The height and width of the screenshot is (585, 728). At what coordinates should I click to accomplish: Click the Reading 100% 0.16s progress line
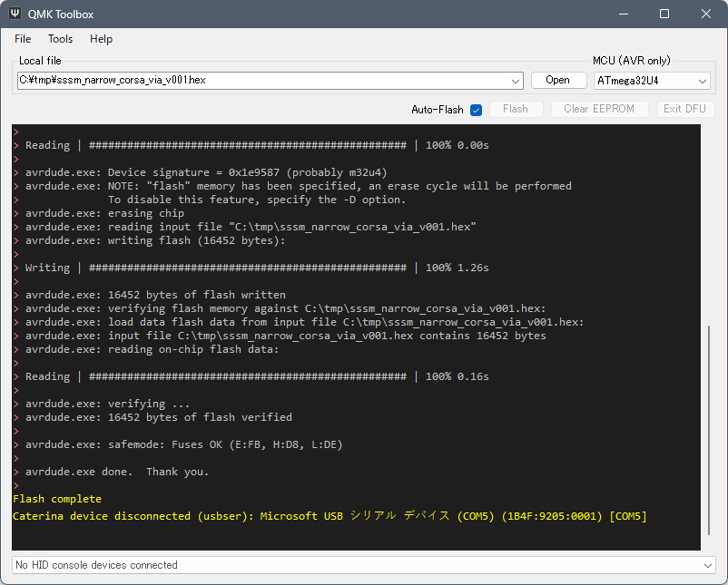(x=257, y=376)
